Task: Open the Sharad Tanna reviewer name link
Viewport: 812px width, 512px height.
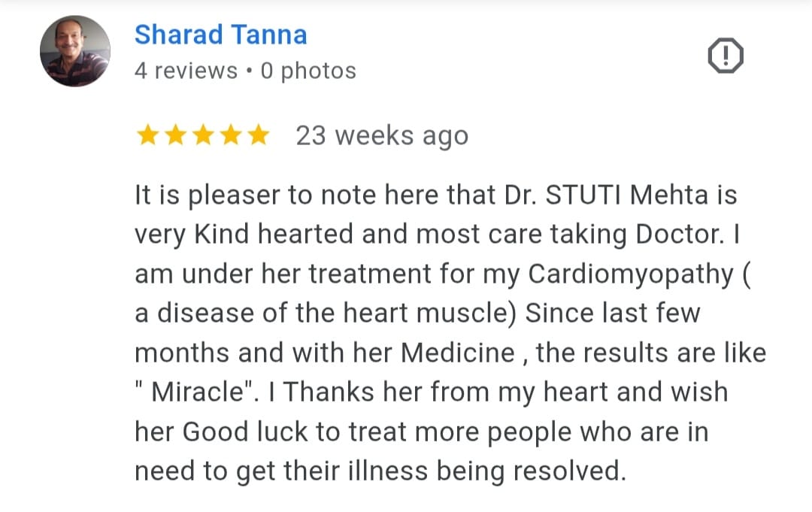Action: pyautogui.click(x=220, y=35)
